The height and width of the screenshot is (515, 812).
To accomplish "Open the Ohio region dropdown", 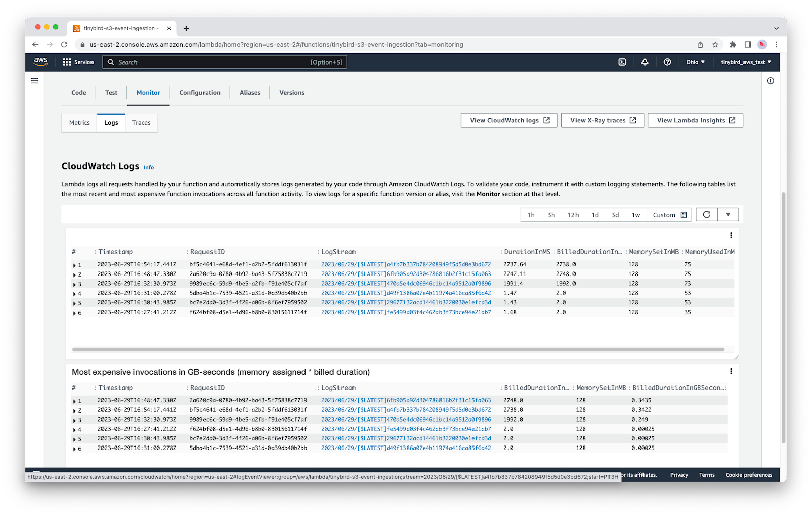I will coord(696,62).
